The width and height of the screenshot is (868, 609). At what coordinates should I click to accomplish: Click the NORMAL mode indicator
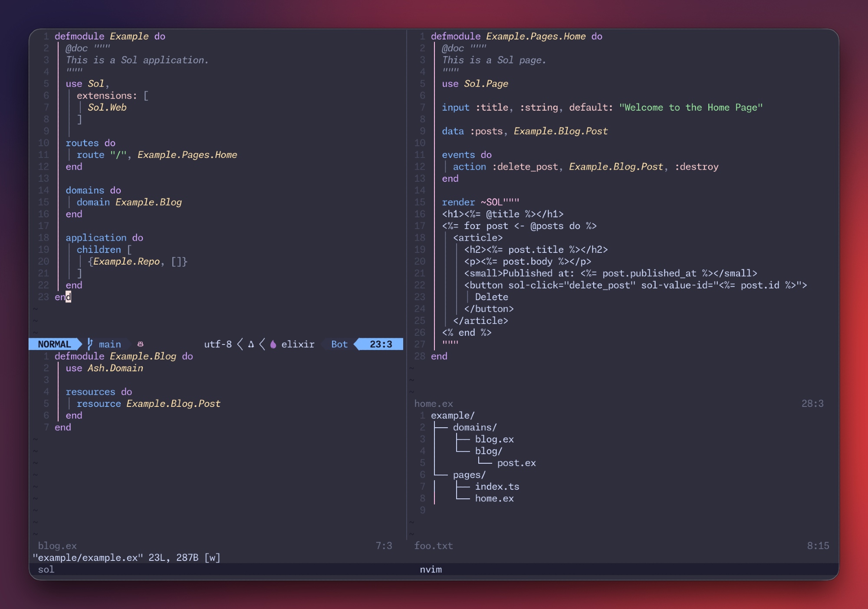tap(54, 344)
